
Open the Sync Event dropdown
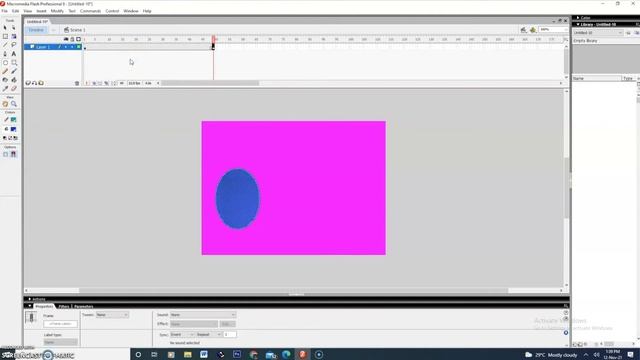tap(182, 334)
